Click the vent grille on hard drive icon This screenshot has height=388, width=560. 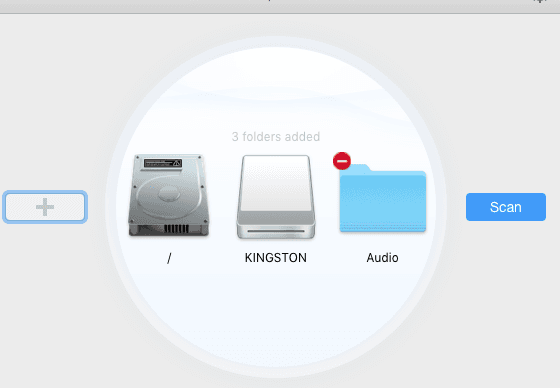tap(176, 229)
